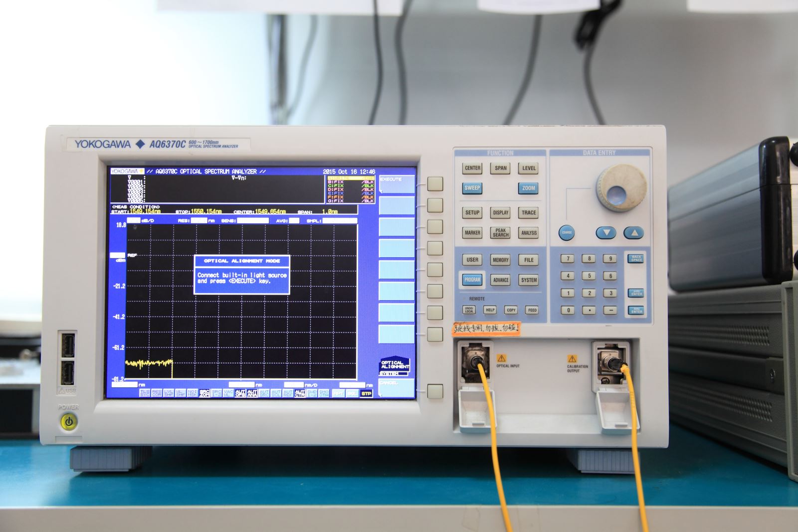Tap numeric key 2
The image size is (798, 532).
(x=589, y=293)
